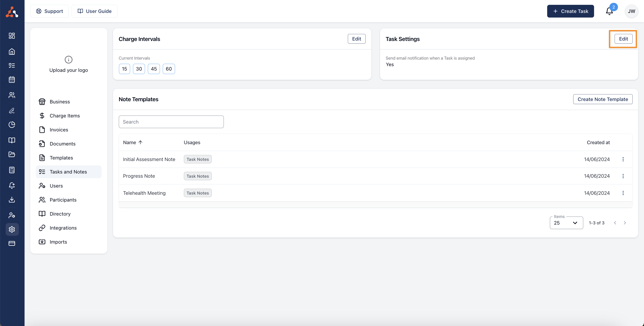The image size is (644, 326).
Task: Open the notifications bell
Action: 609,11
